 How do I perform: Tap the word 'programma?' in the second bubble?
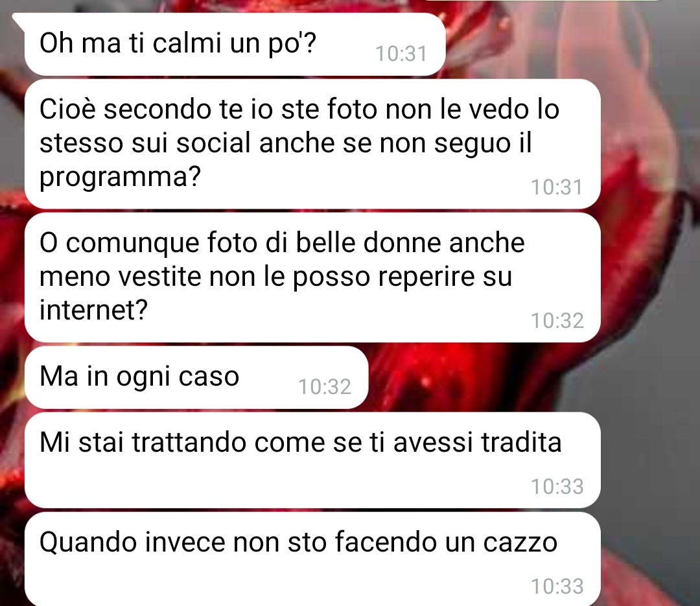pyautogui.click(x=120, y=178)
